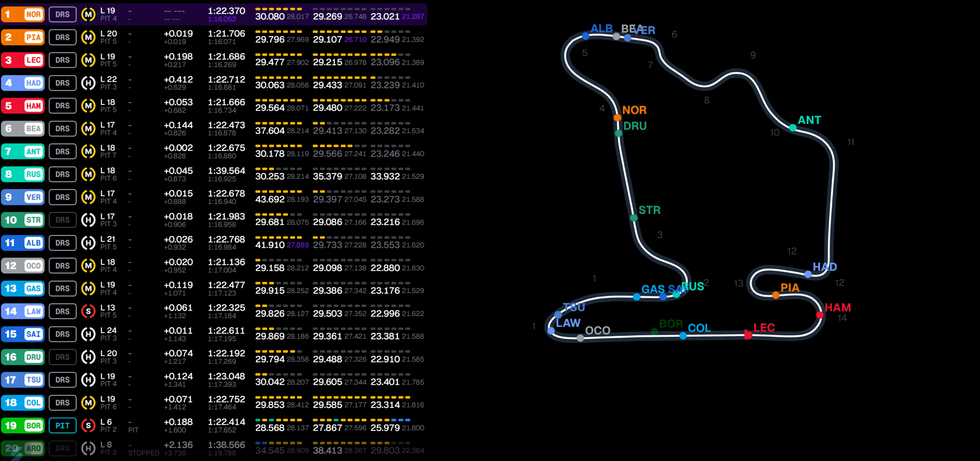Image resolution: width=980 pixels, height=461 pixels.
Task: Select the VER driver tag in ninth
Action: [33, 197]
